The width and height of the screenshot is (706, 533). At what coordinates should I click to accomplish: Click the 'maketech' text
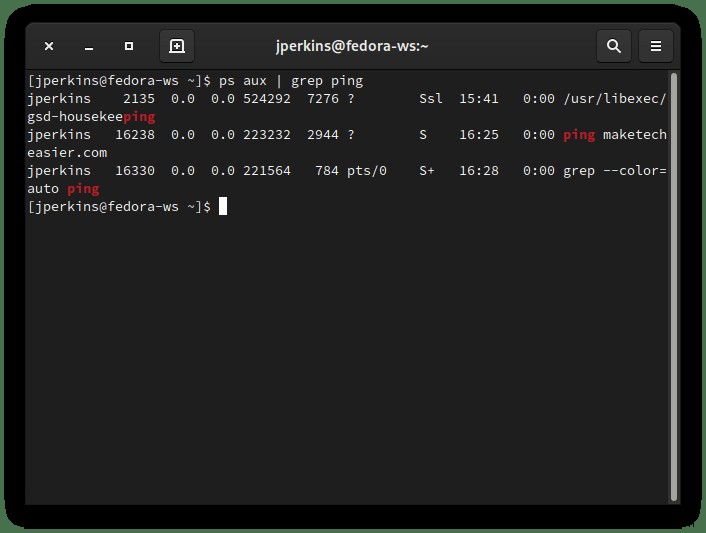coord(635,135)
